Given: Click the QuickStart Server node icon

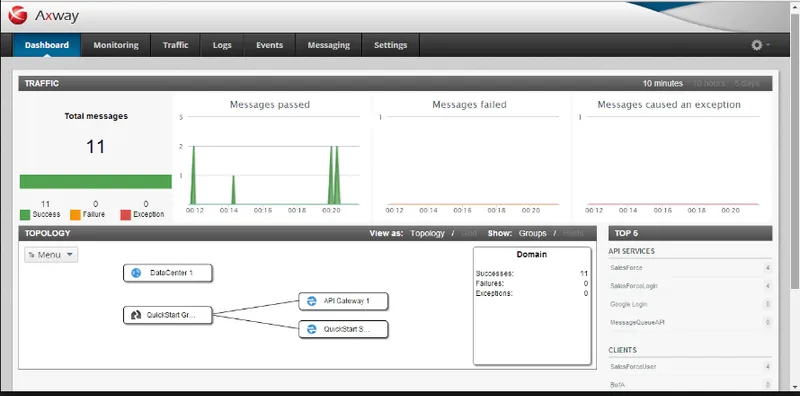Looking at the screenshot, I should point(311,329).
